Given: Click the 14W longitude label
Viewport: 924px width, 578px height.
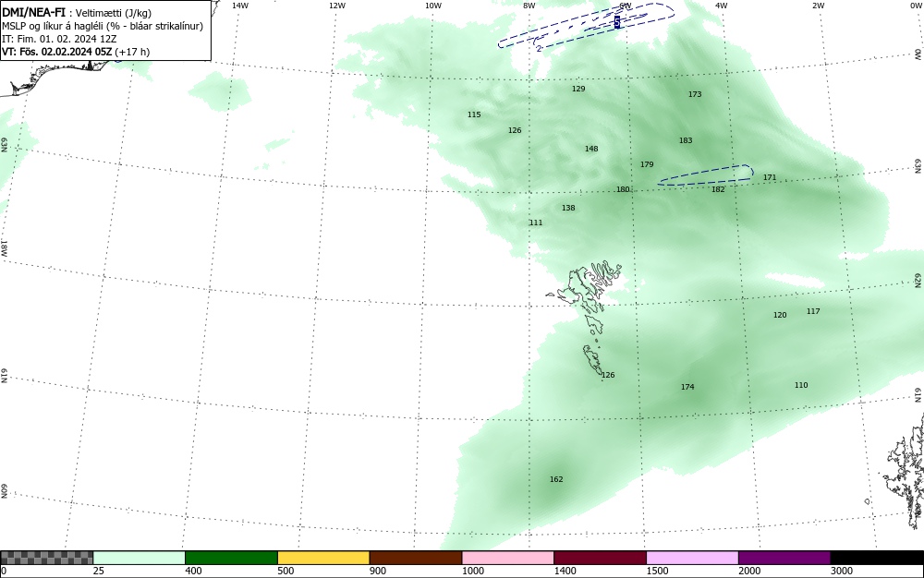Looking at the screenshot, I should tap(240, 6).
